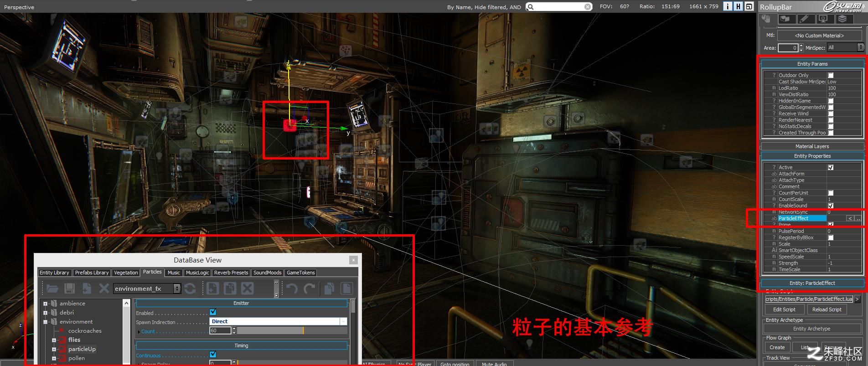The height and width of the screenshot is (366, 868).
Task: Click the Edit Script button
Action: pyautogui.click(x=784, y=309)
